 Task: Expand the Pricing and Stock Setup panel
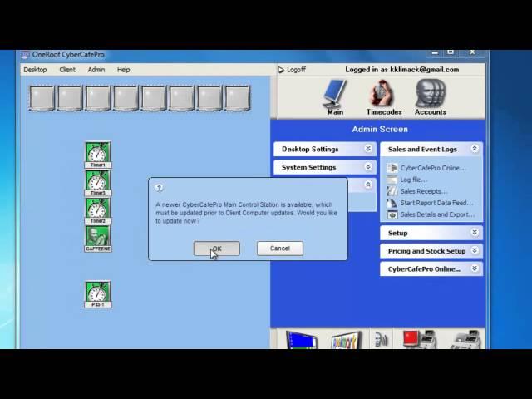pos(431,251)
